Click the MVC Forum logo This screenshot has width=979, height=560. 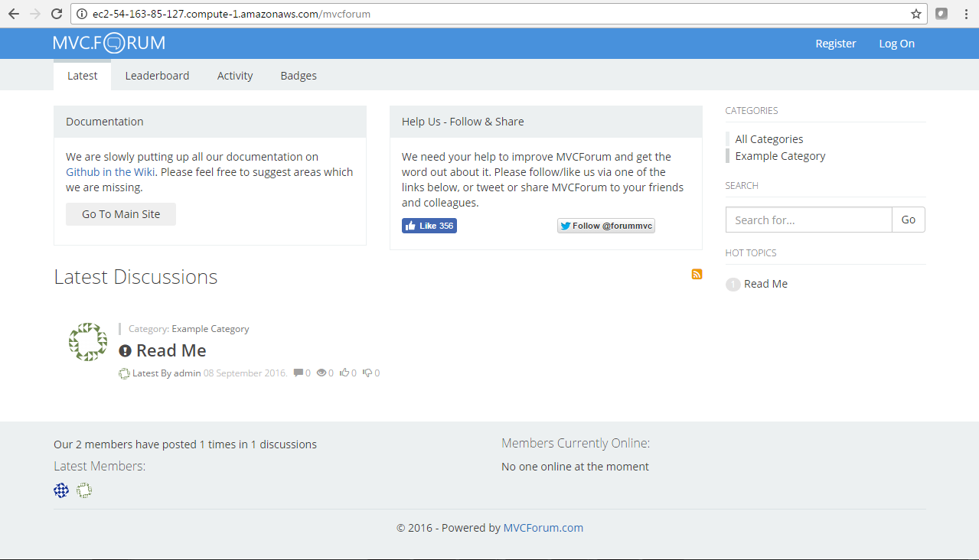click(109, 44)
